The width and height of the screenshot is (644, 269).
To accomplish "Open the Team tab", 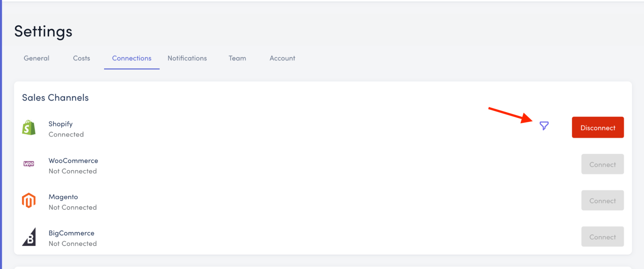I will [237, 58].
